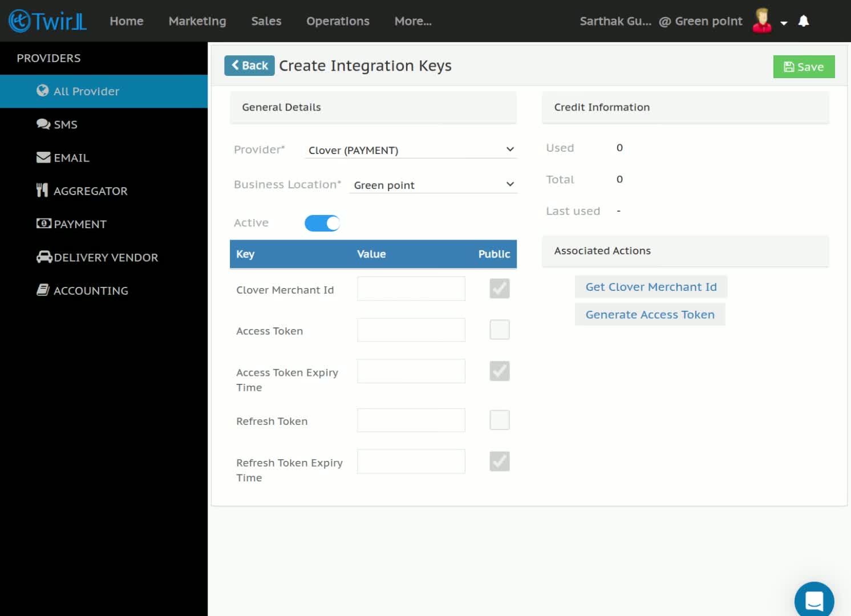Open the Provider dropdown
The image size is (851, 616).
pyautogui.click(x=410, y=150)
